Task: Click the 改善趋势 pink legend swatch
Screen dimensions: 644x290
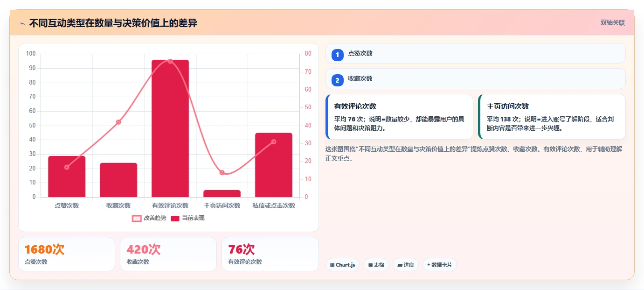Action: pyautogui.click(x=137, y=219)
